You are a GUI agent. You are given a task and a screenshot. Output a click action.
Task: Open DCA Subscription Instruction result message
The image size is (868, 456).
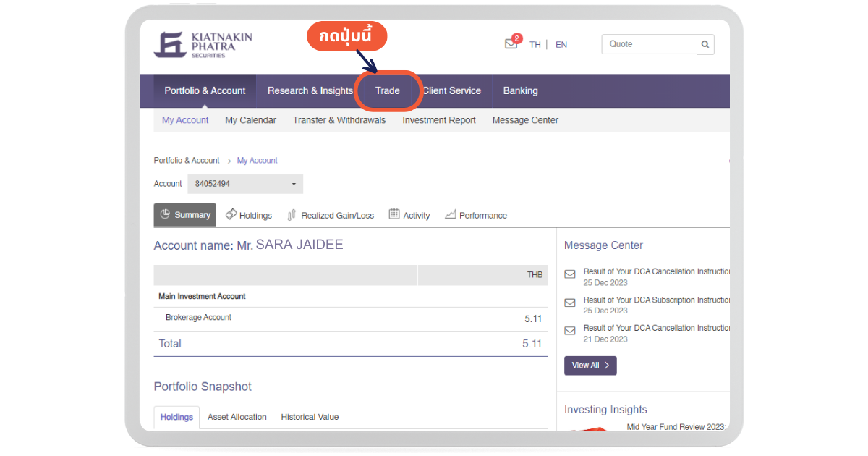(656, 300)
